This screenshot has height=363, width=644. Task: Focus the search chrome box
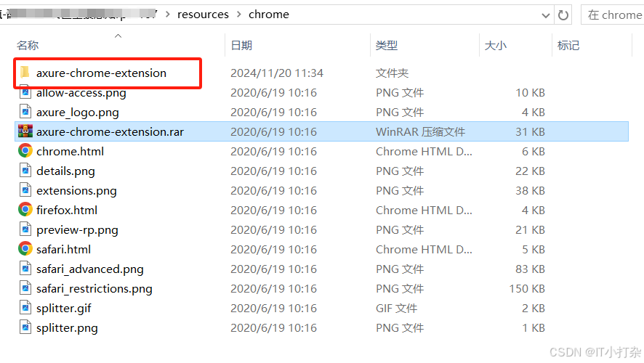(613, 15)
